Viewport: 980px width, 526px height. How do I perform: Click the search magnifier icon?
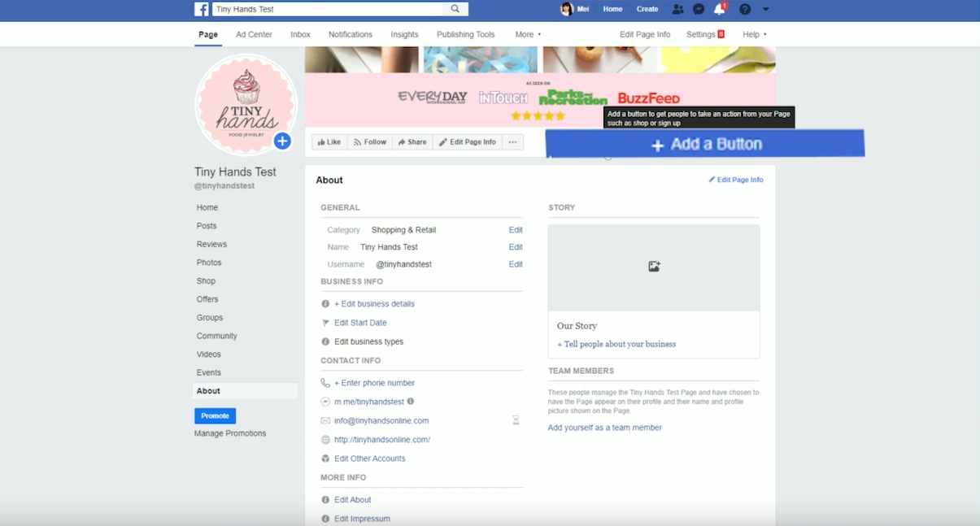click(455, 9)
